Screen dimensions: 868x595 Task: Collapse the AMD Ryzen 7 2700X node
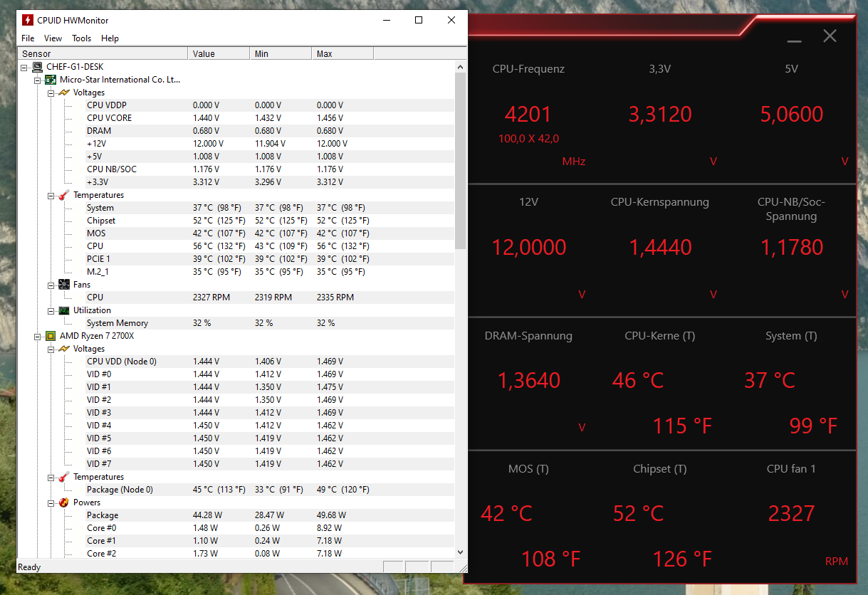[37, 336]
